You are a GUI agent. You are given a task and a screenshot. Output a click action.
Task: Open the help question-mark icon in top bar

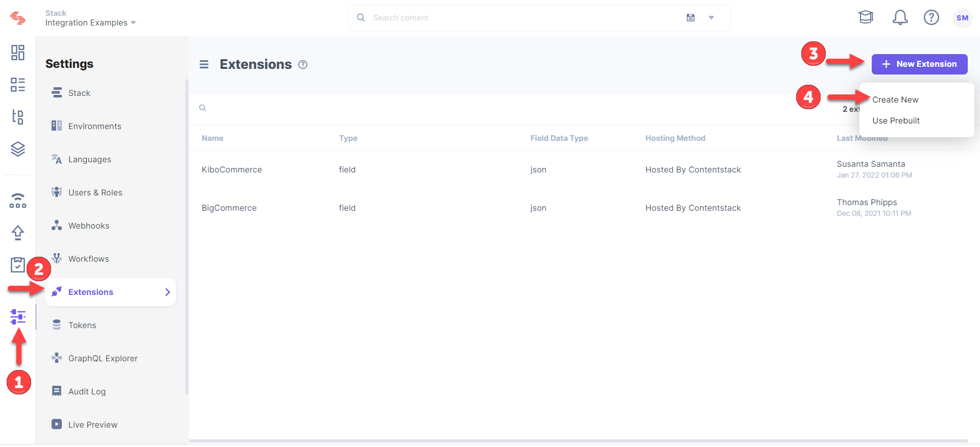(931, 18)
